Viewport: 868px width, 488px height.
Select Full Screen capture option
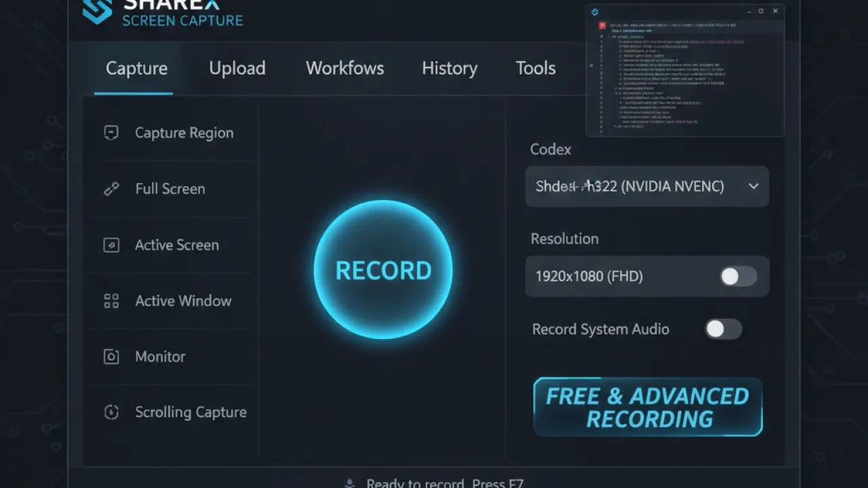pos(171,189)
